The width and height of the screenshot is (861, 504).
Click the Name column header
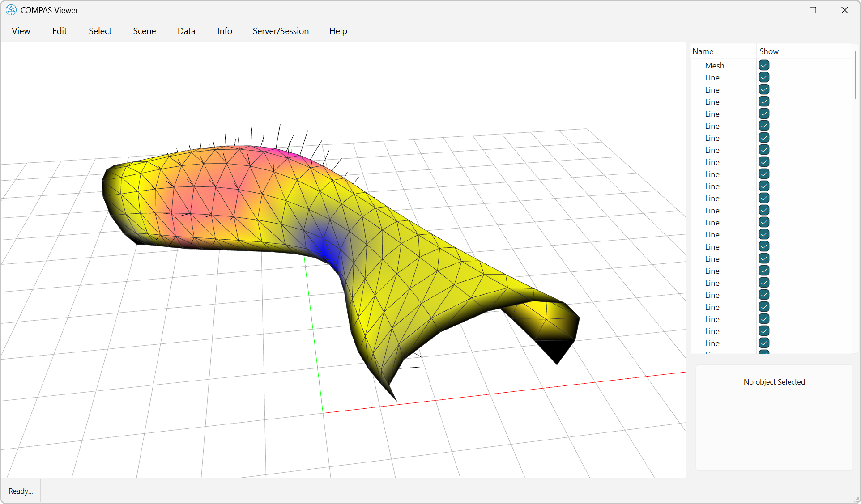pyautogui.click(x=703, y=51)
